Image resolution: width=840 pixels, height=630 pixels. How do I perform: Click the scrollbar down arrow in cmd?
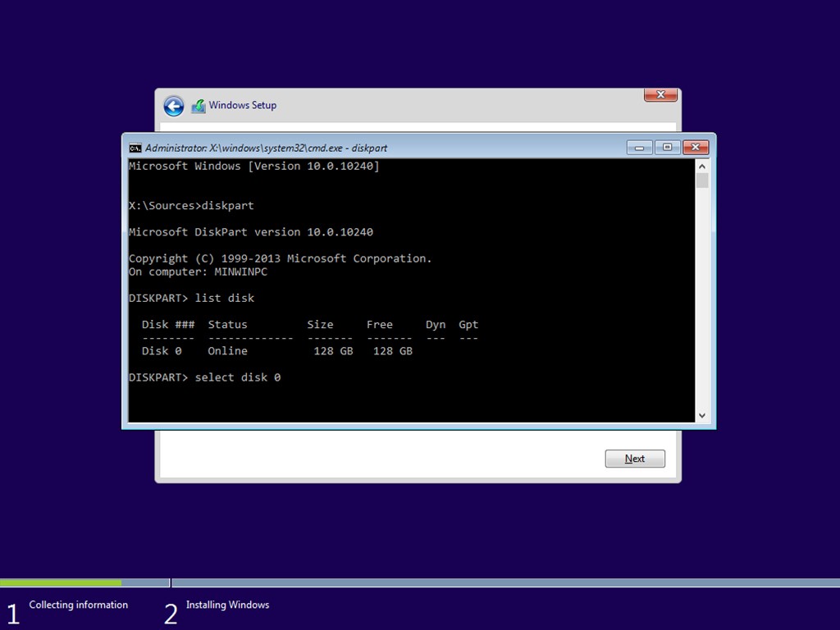tap(702, 416)
